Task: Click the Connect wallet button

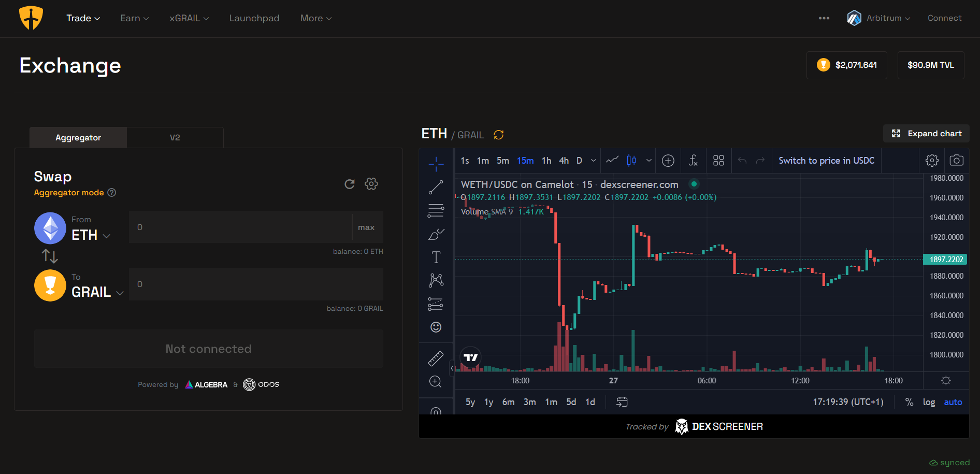Action: pos(944,18)
